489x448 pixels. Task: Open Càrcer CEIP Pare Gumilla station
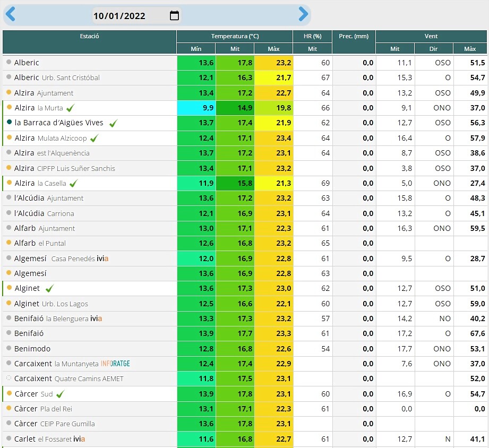(x=245, y=424)
